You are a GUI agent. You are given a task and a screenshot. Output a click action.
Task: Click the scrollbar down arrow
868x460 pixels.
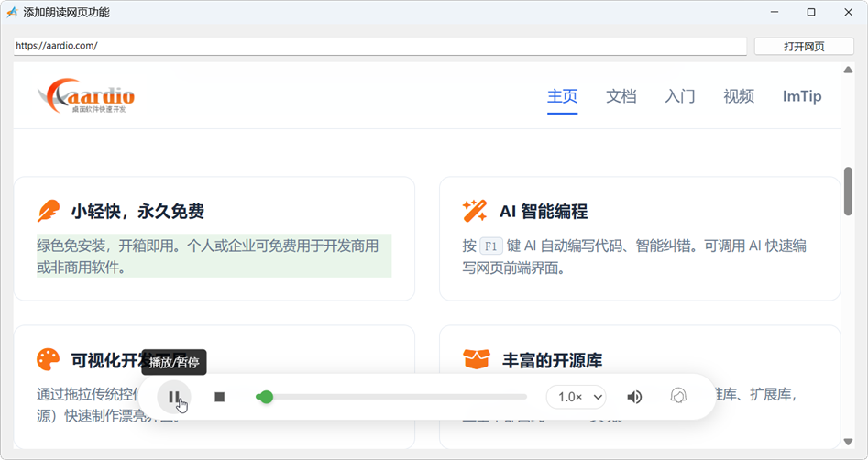click(848, 442)
